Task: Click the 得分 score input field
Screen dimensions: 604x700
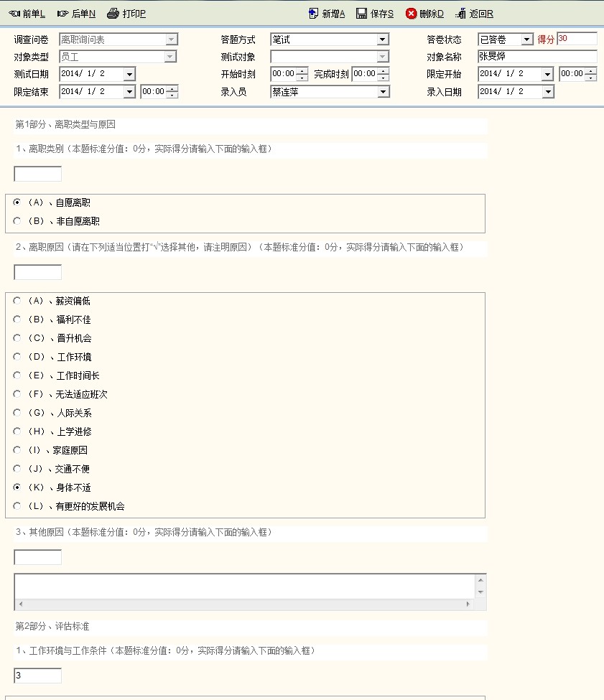Action: pyautogui.click(x=577, y=39)
